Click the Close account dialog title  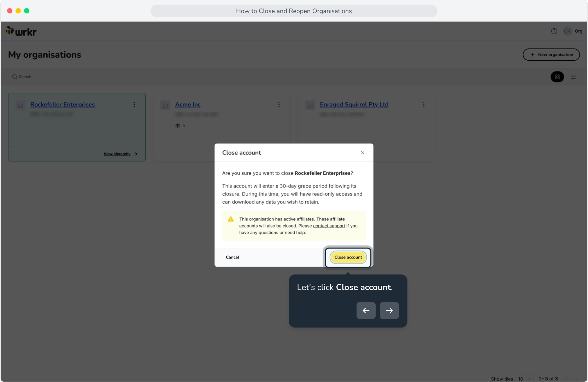(242, 153)
